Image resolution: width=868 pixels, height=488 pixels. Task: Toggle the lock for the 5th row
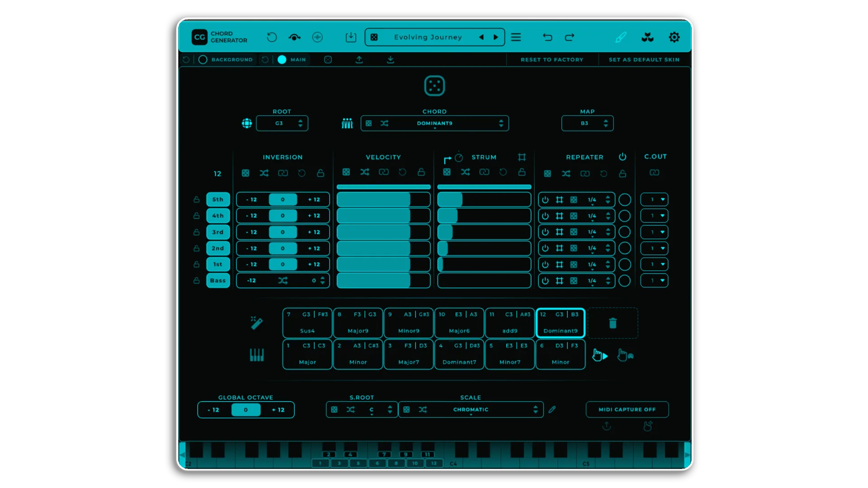coord(196,199)
